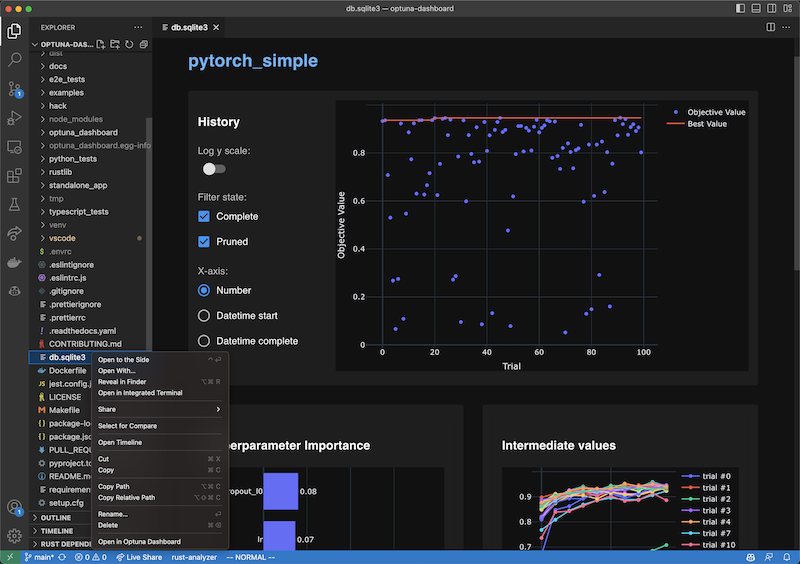Click the main* branch in status bar
This screenshot has width=800, height=564.
coord(39,557)
